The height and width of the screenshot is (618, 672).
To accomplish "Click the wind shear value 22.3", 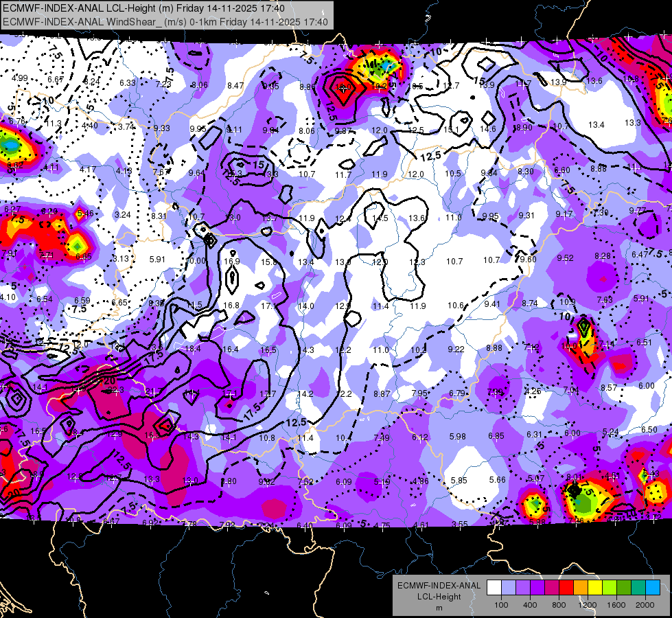I will click(116, 390).
